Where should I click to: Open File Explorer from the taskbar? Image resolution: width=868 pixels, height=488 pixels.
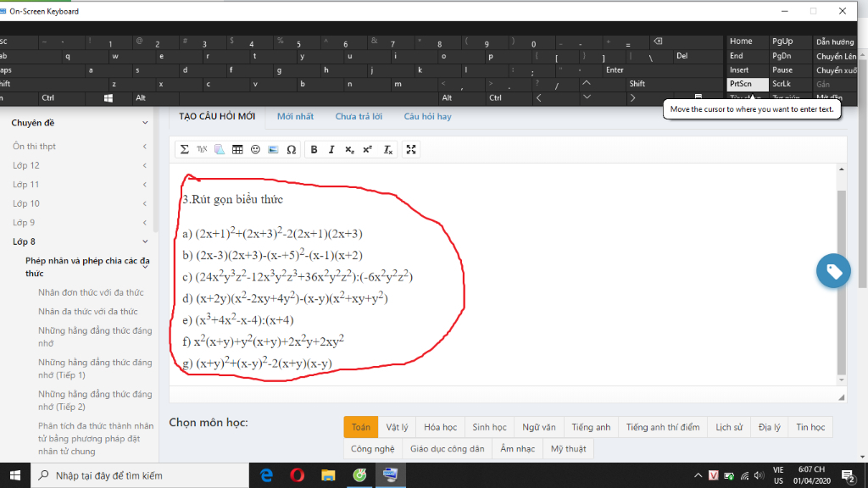[328, 475]
